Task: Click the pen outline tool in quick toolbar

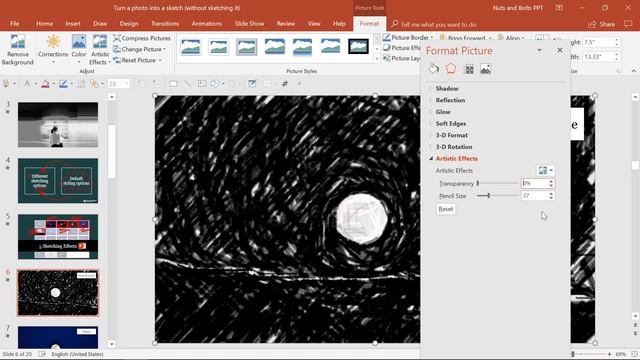Action: [x=63, y=84]
